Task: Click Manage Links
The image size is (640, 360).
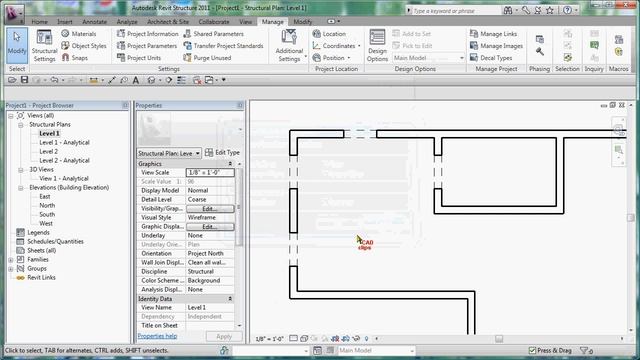Action: pyautogui.click(x=493, y=34)
